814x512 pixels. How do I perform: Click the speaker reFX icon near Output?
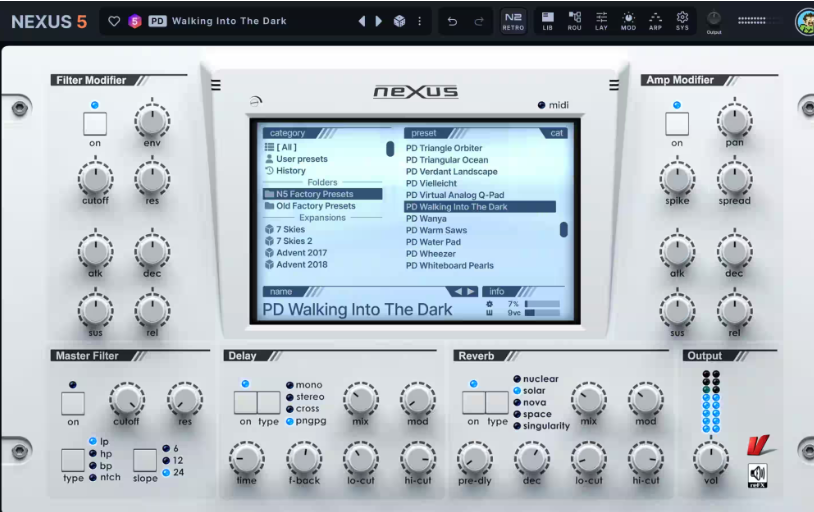click(x=757, y=475)
